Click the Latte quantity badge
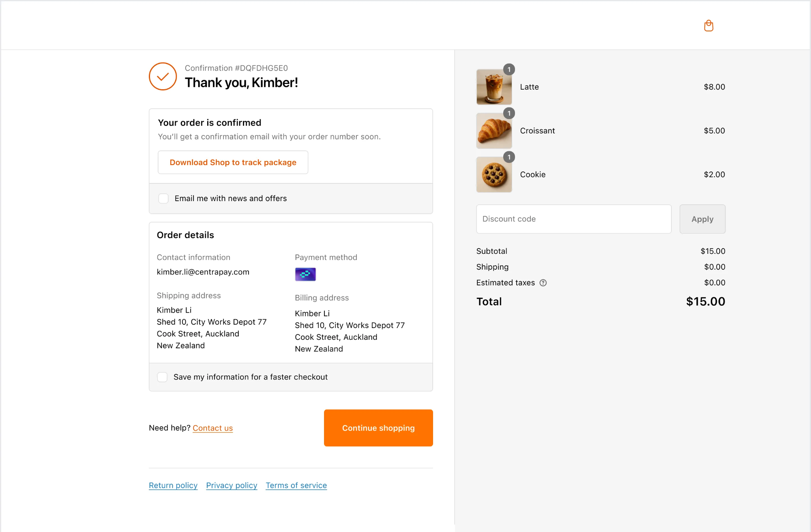Screen dimensions: 811x532 [509, 69]
